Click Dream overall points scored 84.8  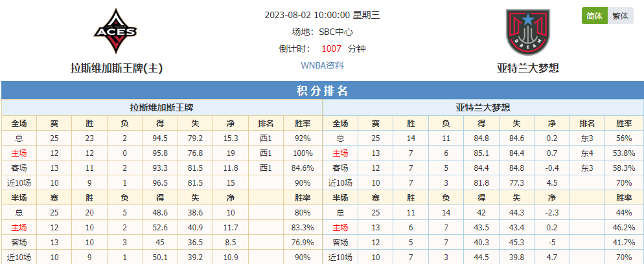481,138
